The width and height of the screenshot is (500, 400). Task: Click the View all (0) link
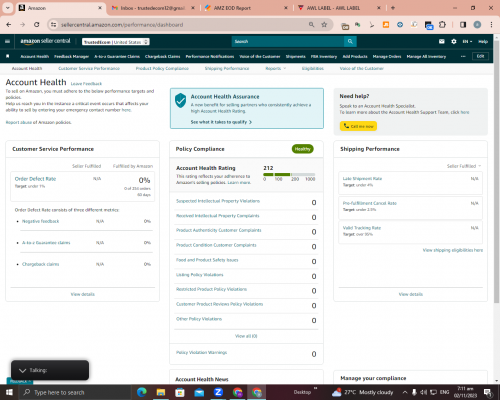click(x=246, y=336)
